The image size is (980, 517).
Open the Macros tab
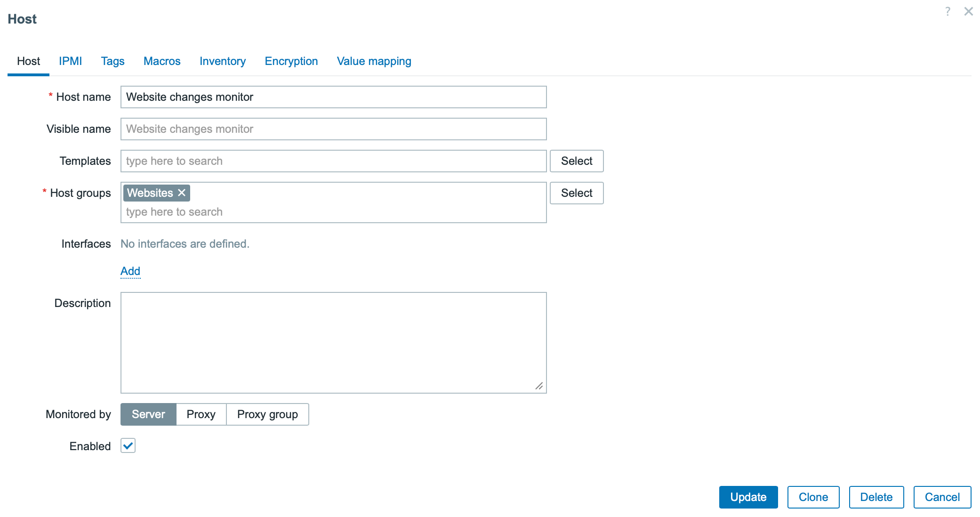pos(162,61)
